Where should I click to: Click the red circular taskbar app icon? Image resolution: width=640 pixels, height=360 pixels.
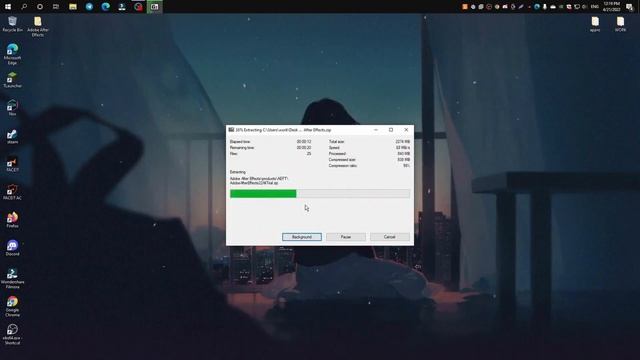[138, 7]
